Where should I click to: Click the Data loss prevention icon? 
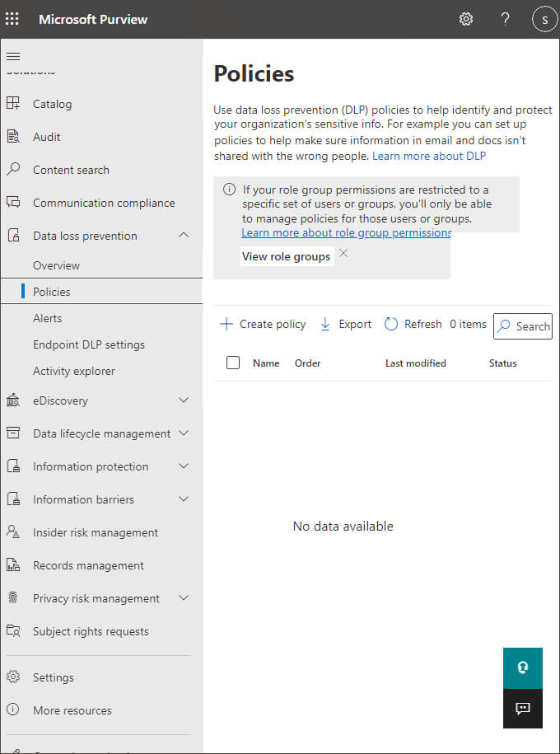[13, 236]
